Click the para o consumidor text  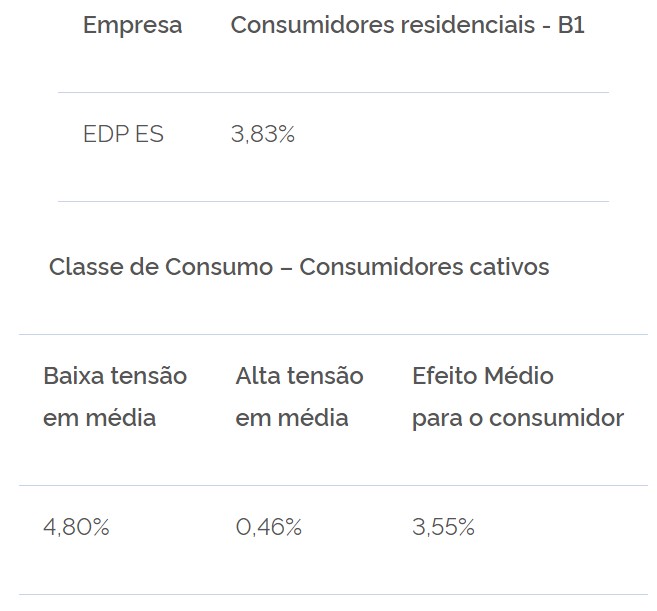[518, 419]
